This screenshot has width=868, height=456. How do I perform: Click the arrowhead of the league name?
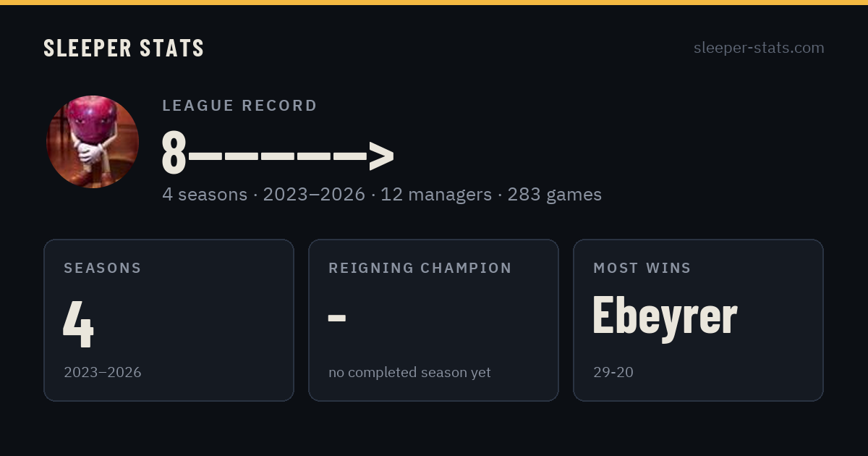pyautogui.click(x=381, y=156)
